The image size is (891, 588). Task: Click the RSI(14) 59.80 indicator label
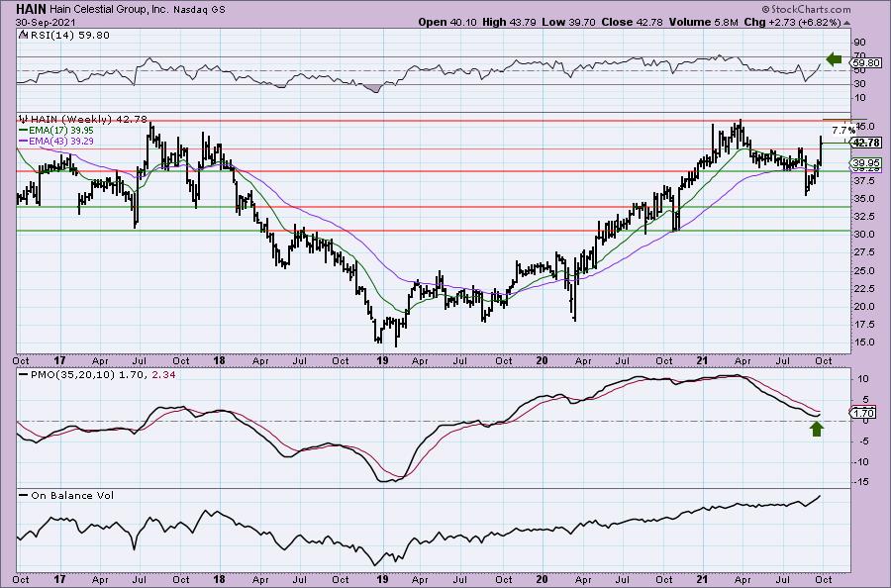pos(68,35)
